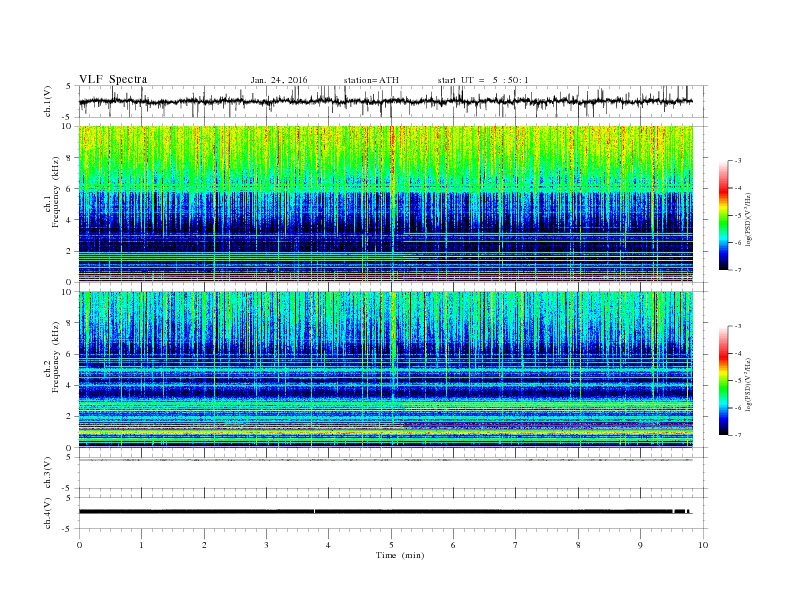Click the "VLF Spectra" plot title
Screen dimensions: 792x612
[113, 79]
